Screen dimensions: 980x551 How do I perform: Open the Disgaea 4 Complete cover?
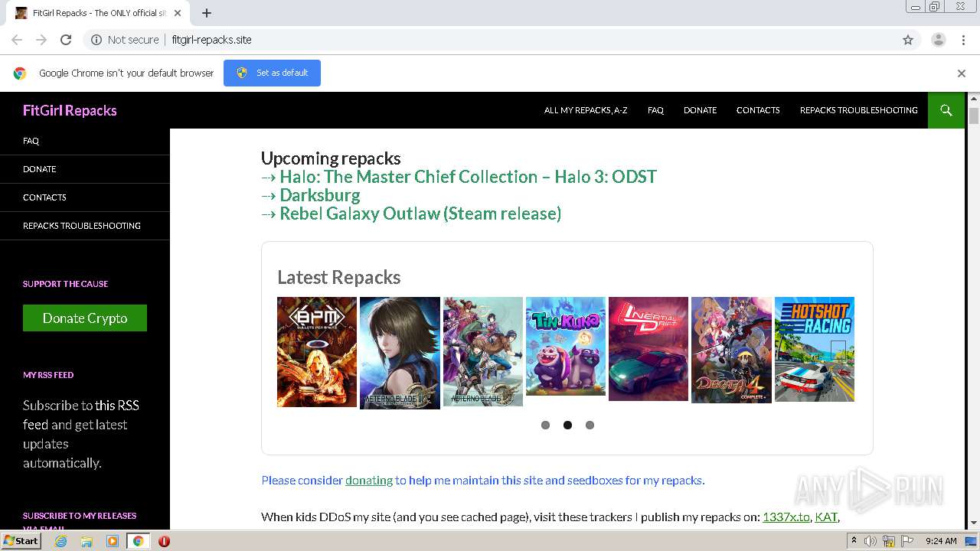(731, 350)
